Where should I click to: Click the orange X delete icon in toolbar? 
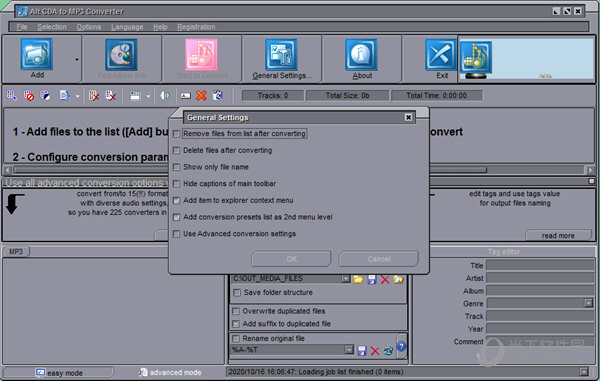201,95
